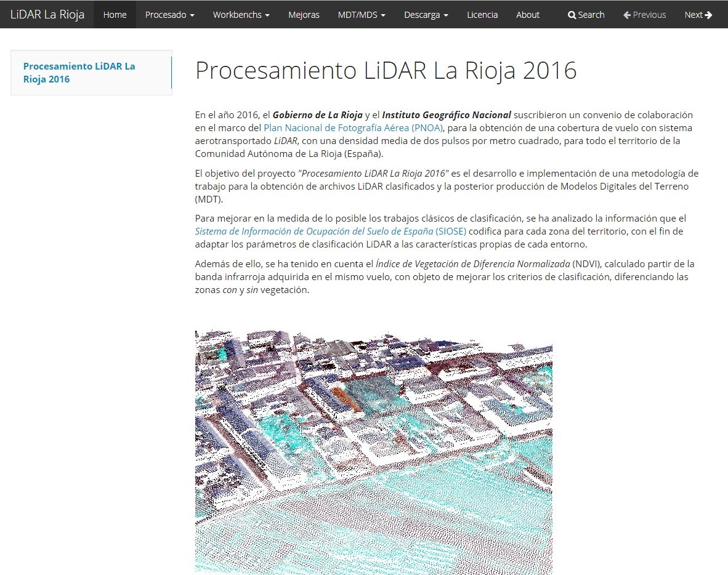Screen dimensions: 728x575
Task: Click the Next right arrow icon
Action: 708,15
